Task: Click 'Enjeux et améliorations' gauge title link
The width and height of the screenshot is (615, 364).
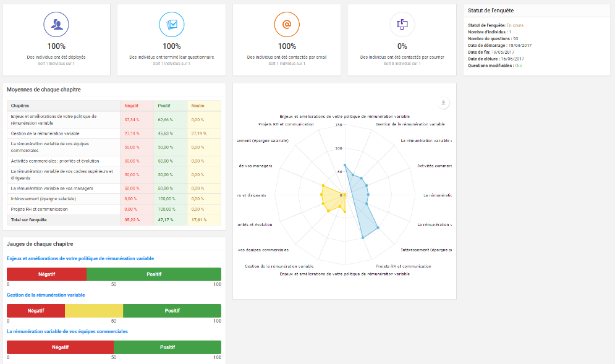Action: click(80, 258)
